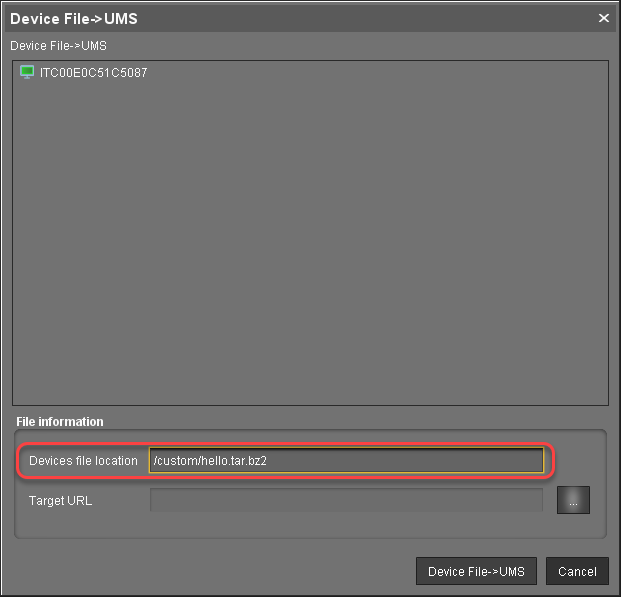Close the dialog with the X icon
This screenshot has height=597, width=621.
(x=603, y=17)
